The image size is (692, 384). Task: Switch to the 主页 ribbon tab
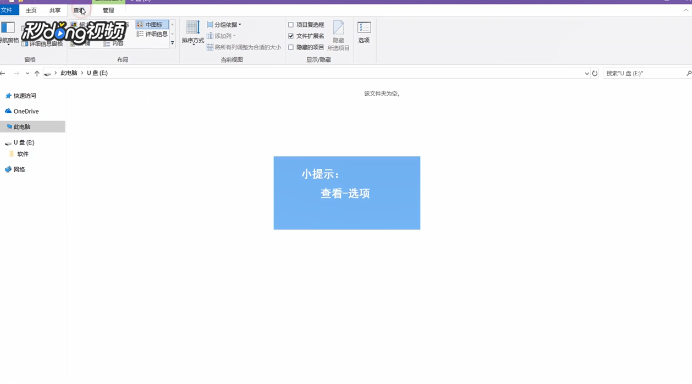31,11
